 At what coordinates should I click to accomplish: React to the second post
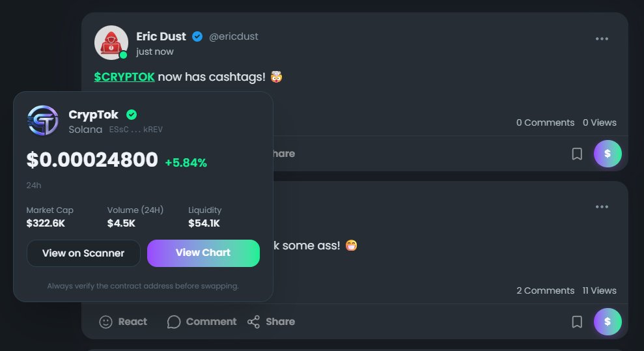coord(122,322)
